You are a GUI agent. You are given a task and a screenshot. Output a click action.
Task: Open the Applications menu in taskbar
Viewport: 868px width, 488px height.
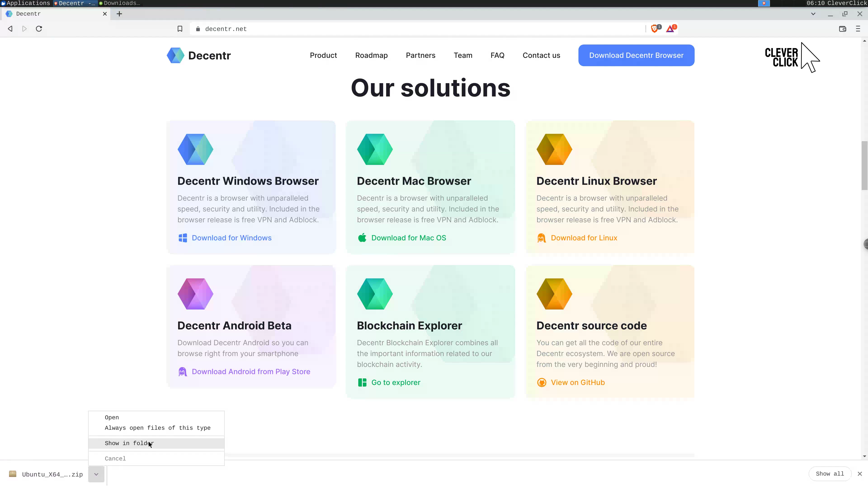(26, 3)
